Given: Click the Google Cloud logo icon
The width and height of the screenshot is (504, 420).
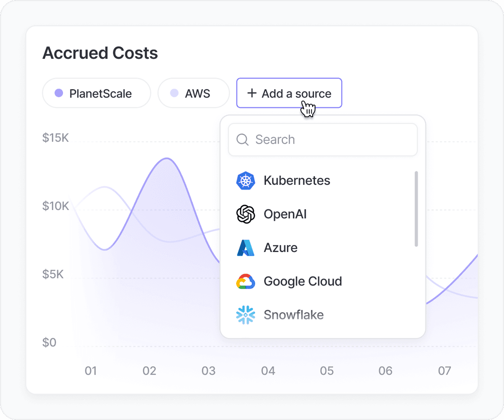Looking at the screenshot, I should 245,281.
